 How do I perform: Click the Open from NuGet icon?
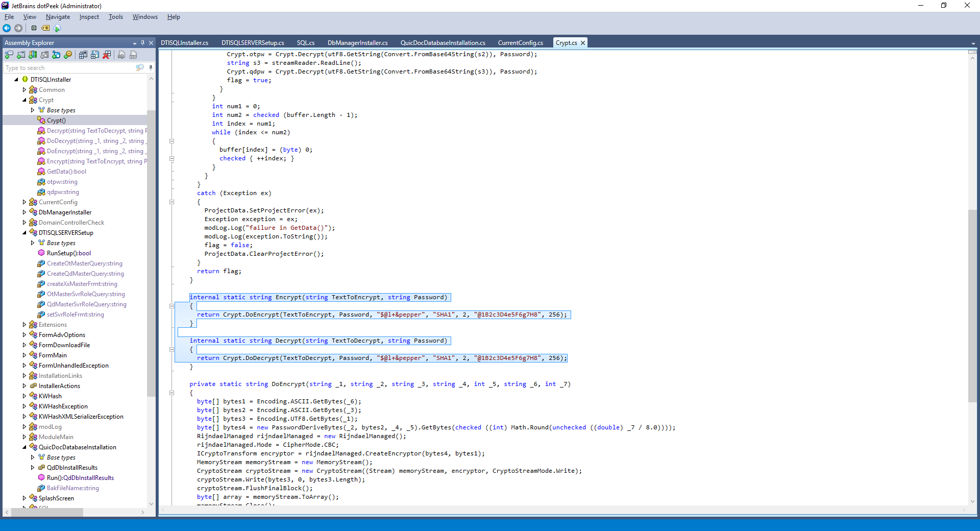tap(56, 55)
